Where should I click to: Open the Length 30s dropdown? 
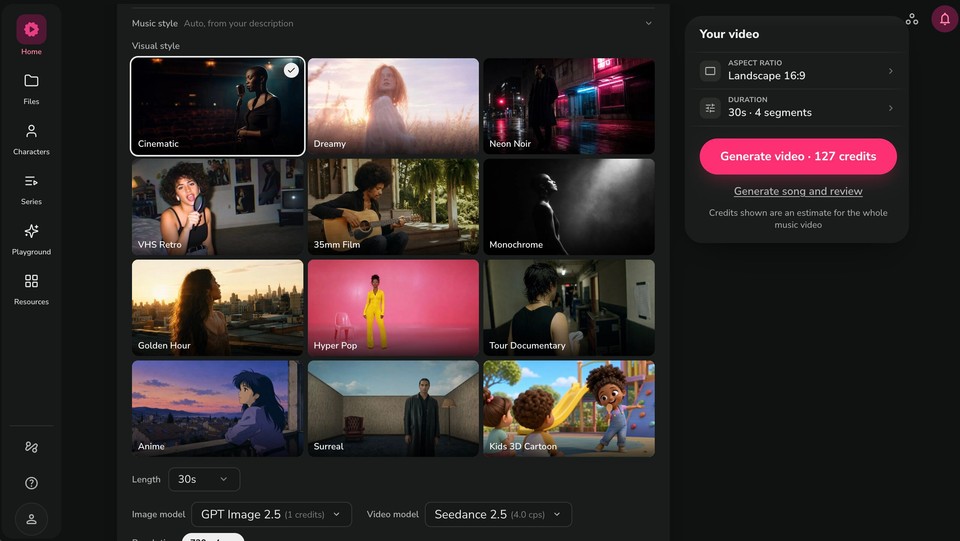(204, 479)
